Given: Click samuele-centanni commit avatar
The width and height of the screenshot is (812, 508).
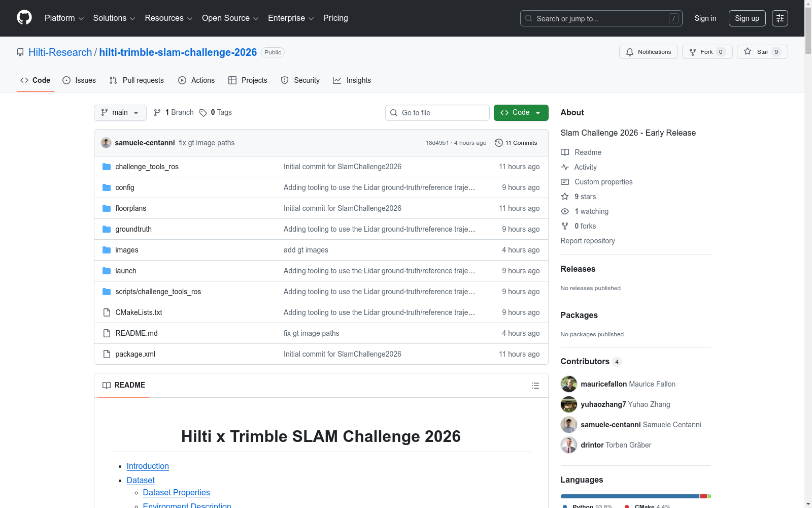Looking at the screenshot, I should 106,143.
